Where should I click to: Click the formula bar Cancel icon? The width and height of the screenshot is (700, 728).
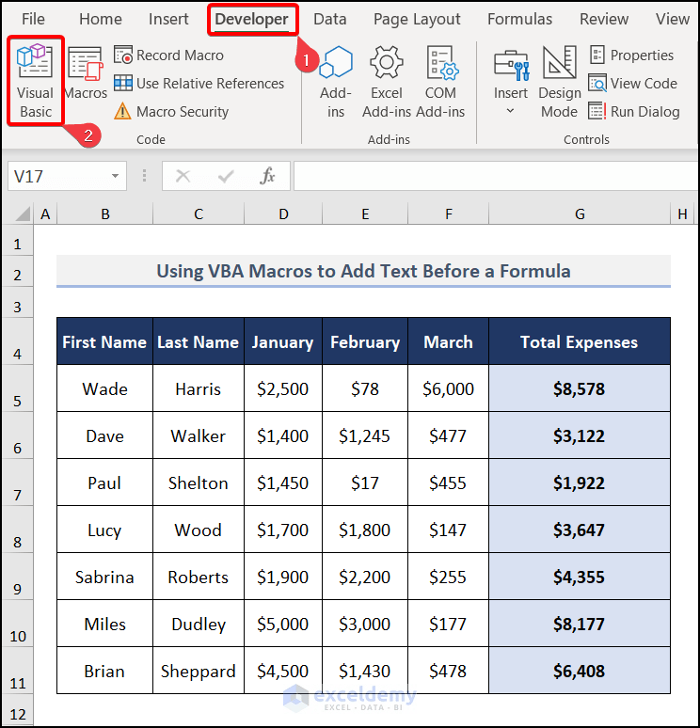click(x=183, y=176)
